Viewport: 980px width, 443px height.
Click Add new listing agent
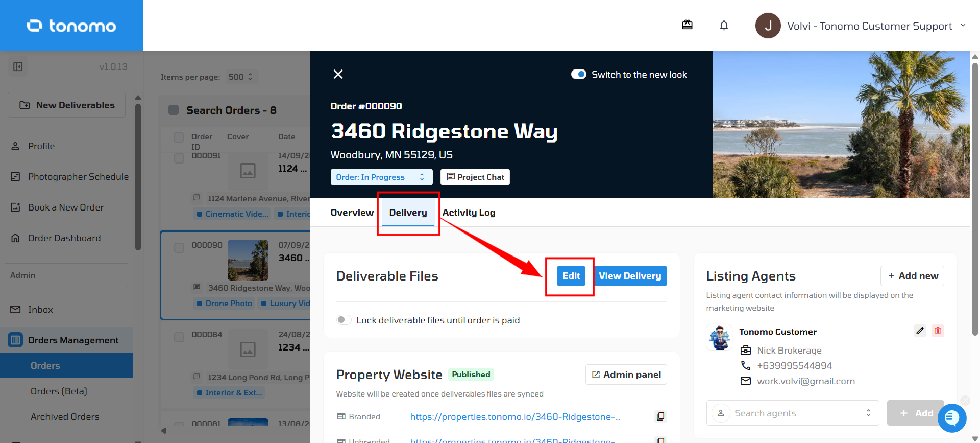click(912, 276)
